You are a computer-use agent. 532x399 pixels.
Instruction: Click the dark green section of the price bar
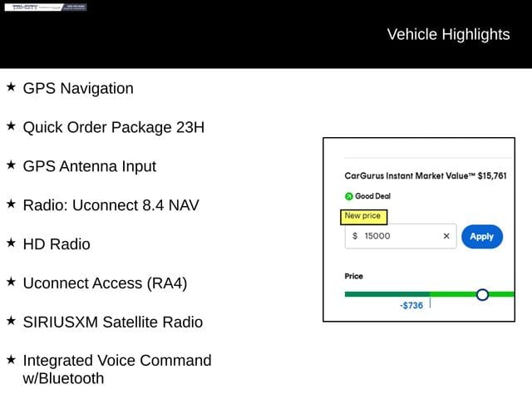click(387, 294)
